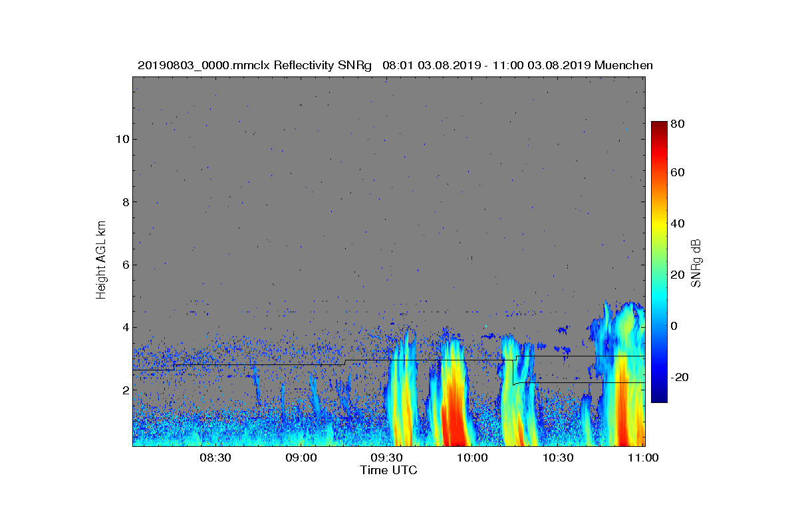This screenshot has width=798, height=532.
Task: Click the '09:30' time axis tick label
Action: (x=387, y=458)
